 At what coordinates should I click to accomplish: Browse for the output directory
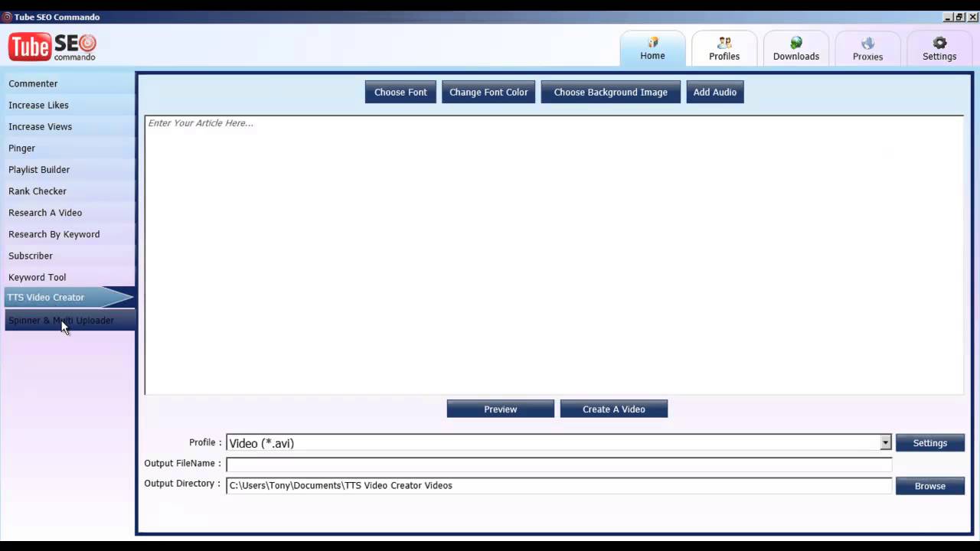(930, 486)
